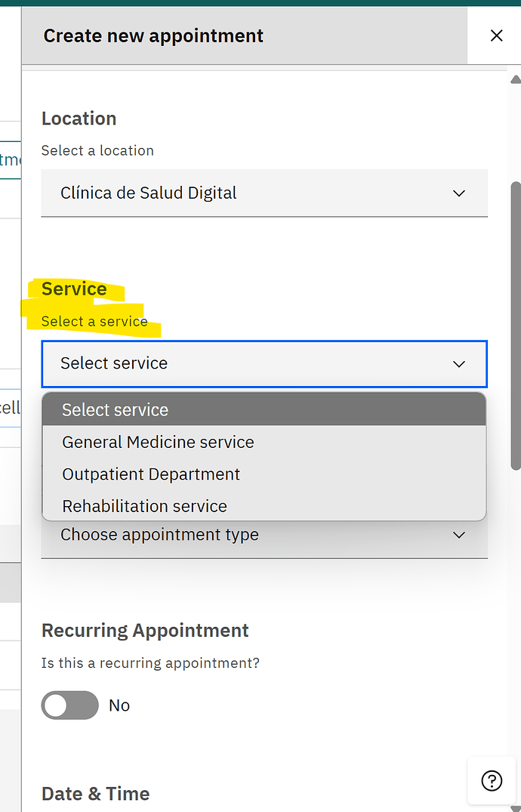Viewport: 521px width, 812px height.
Task: Click scrollbar down arrow at bottom
Action: click(x=515, y=808)
